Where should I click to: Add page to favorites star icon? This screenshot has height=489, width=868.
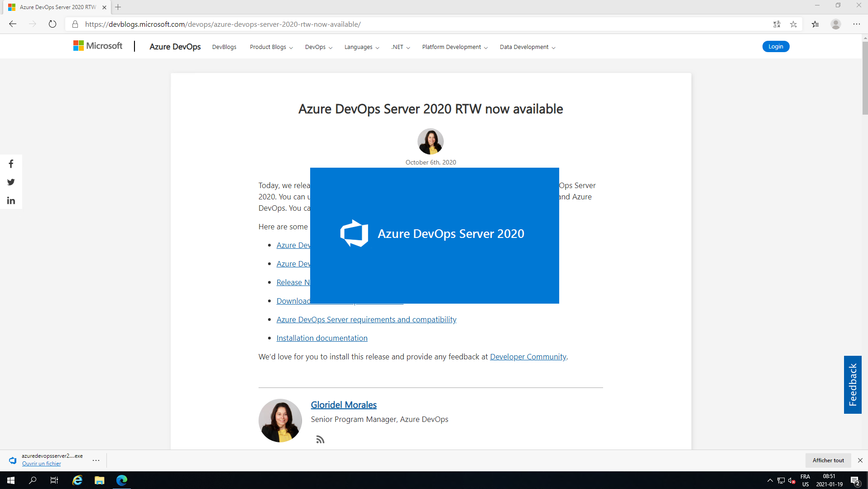click(x=793, y=24)
